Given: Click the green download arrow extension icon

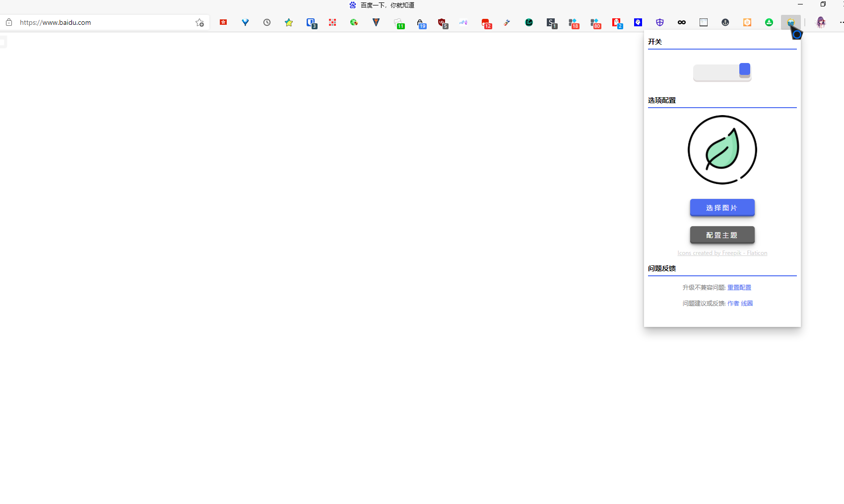Looking at the screenshot, I should 769,22.
